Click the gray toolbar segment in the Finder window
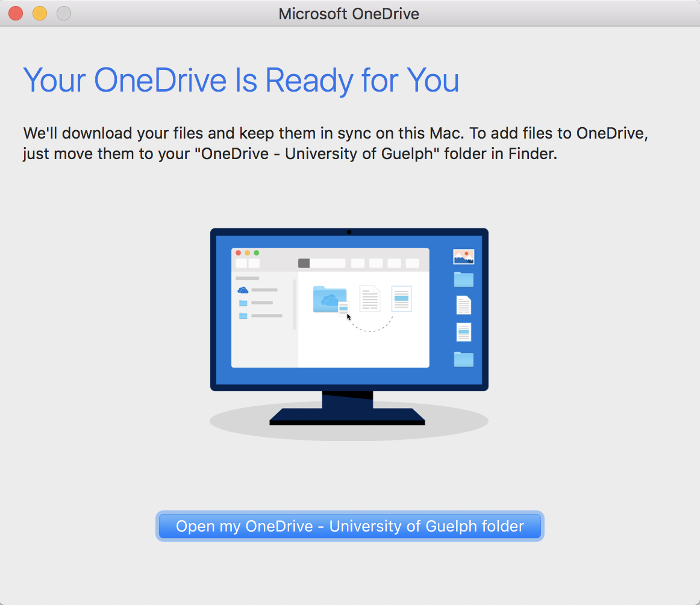700x605 pixels. (303, 262)
